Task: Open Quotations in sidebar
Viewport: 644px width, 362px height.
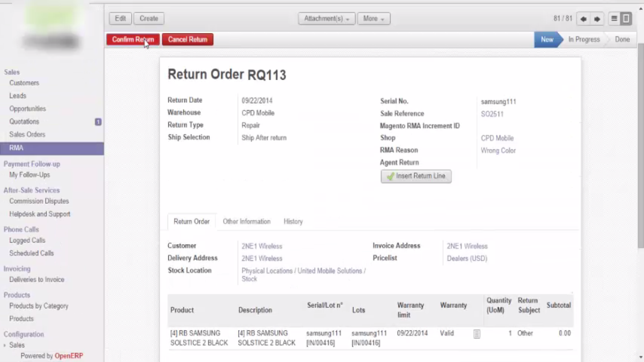Action: click(x=24, y=122)
